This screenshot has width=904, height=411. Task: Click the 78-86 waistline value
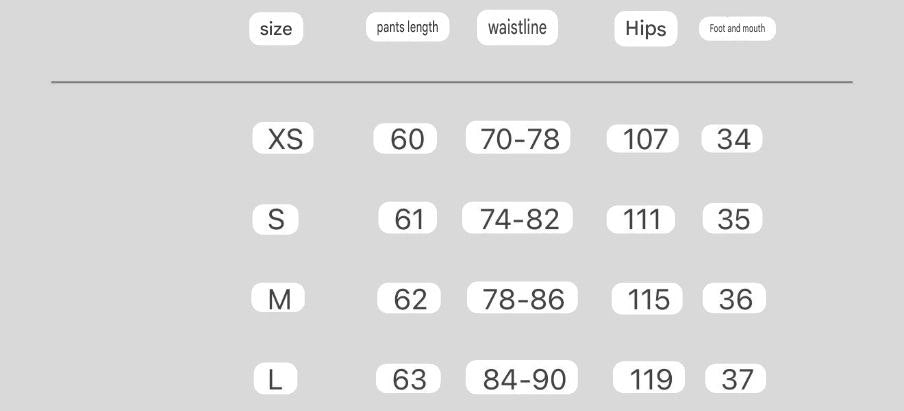(x=522, y=298)
